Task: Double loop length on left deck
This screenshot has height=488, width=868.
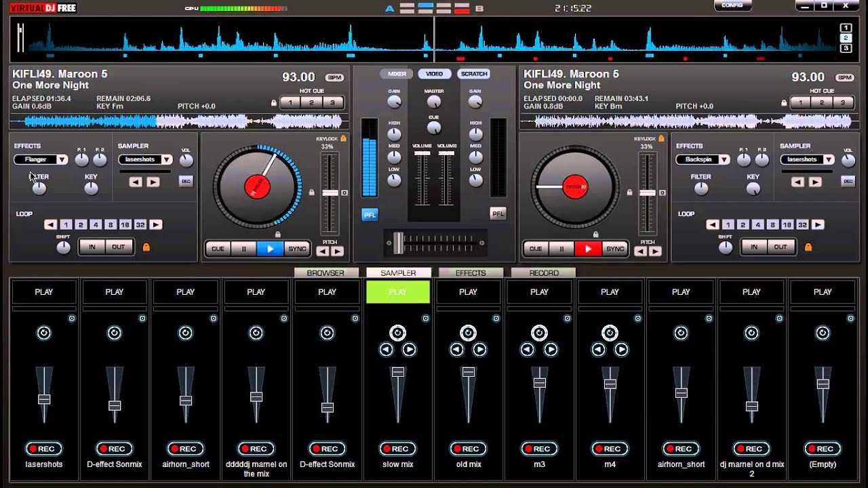Action: 156,224
